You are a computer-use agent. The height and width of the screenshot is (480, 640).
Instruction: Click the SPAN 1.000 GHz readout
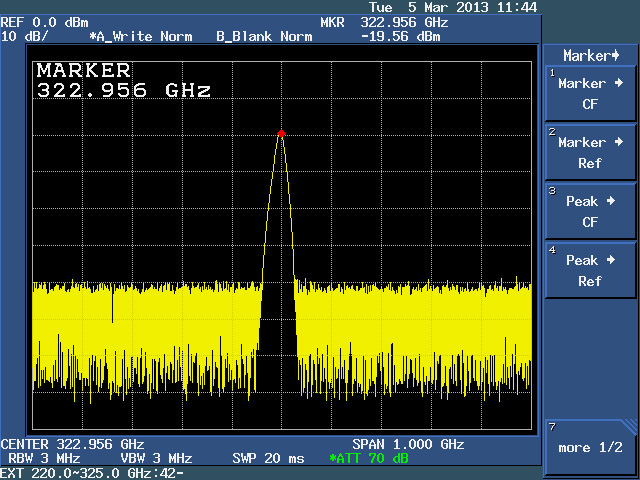click(x=408, y=444)
